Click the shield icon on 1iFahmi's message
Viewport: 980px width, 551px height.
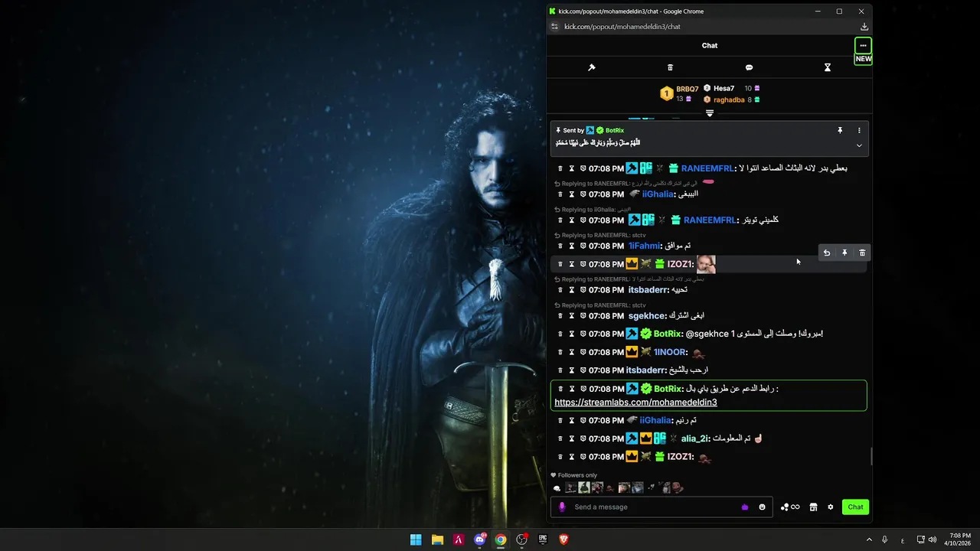(583, 246)
